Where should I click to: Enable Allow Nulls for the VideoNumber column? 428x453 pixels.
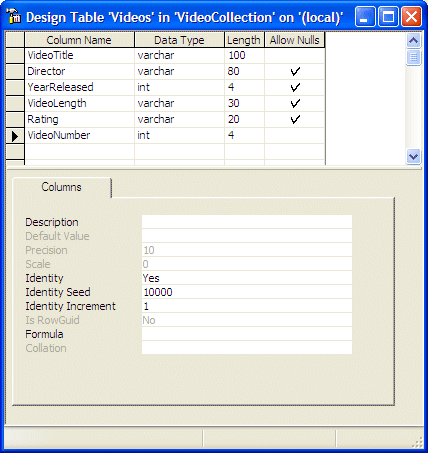click(x=295, y=135)
